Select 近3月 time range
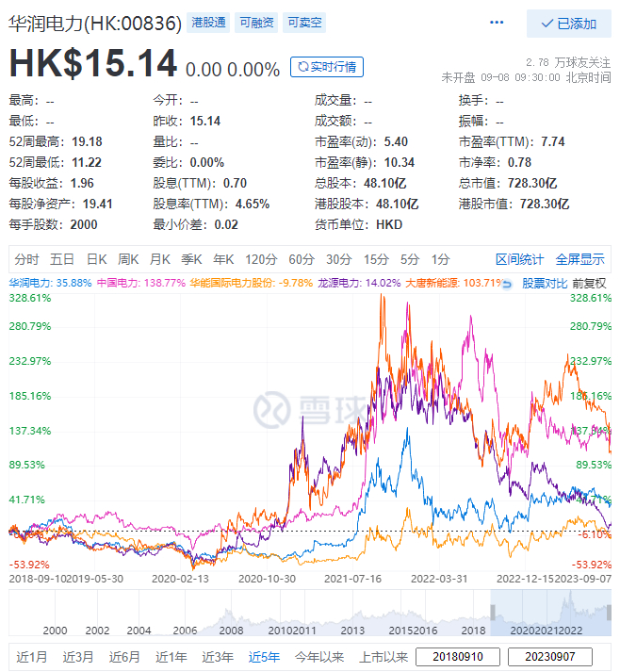This screenshot has width=620, height=672. tap(78, 657)
